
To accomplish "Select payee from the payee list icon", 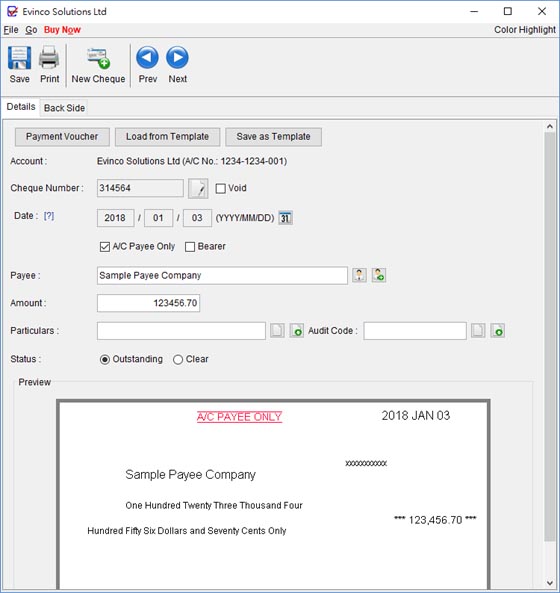I will point(359,275).
